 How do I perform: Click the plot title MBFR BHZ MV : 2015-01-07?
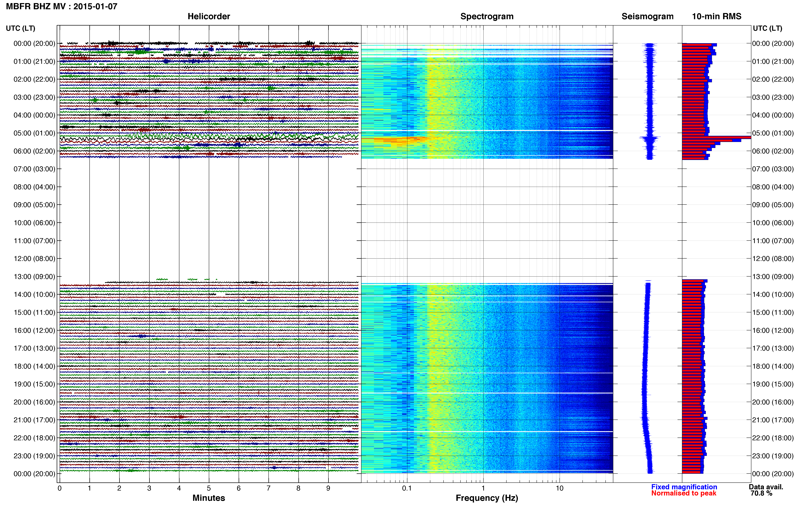point(62,6)
